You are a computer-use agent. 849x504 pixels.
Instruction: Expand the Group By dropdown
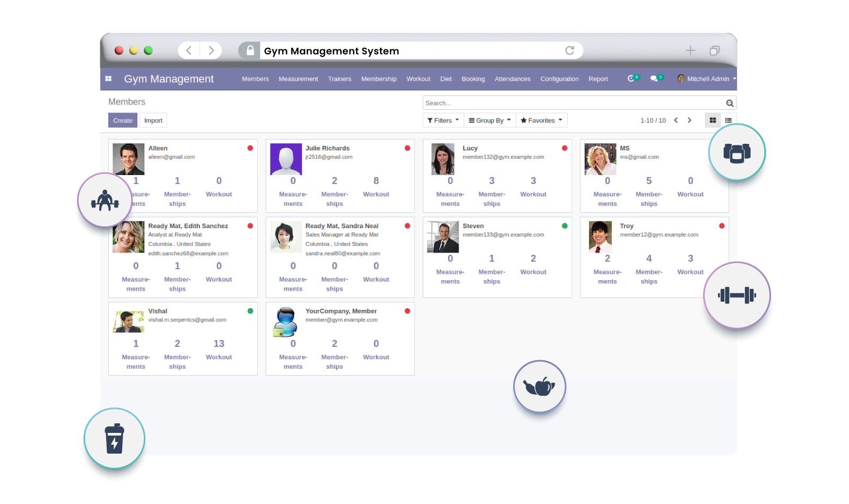click(x=489, y=120)
